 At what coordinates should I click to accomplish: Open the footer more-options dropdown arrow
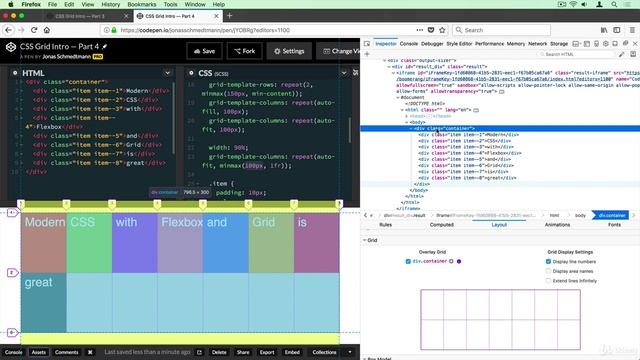pyautogui.click(x=350, y=352)
